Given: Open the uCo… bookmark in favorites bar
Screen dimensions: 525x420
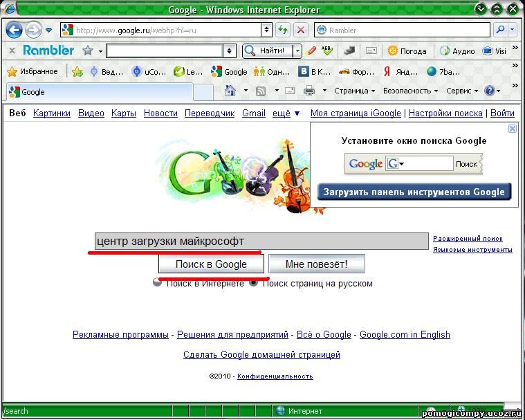Looking at the screenshot, I should pos(149,72).
